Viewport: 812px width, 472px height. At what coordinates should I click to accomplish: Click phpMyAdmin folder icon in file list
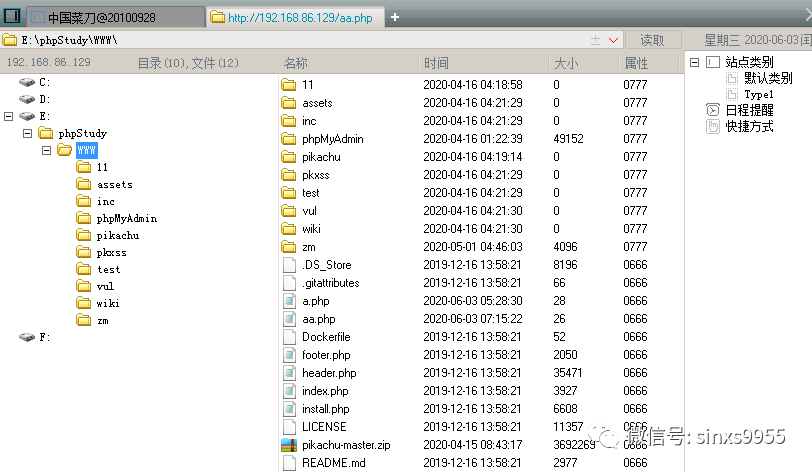point(289,139)
